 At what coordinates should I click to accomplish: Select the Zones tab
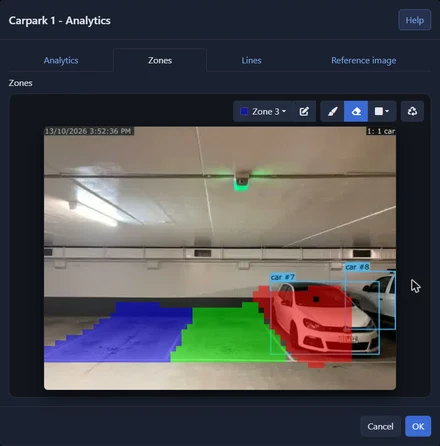(160, 60)
